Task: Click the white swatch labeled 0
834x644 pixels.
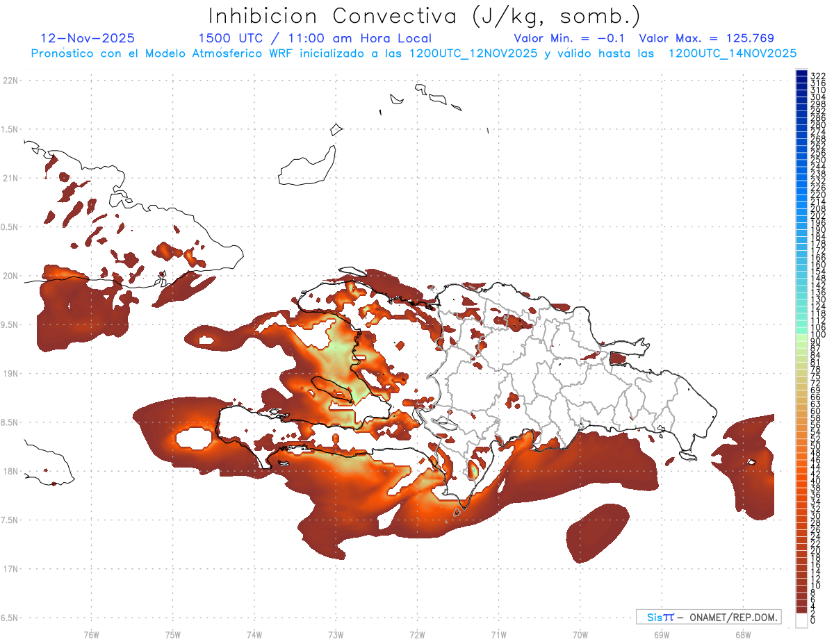Action: pyautogui.click(x=802, y=621)
